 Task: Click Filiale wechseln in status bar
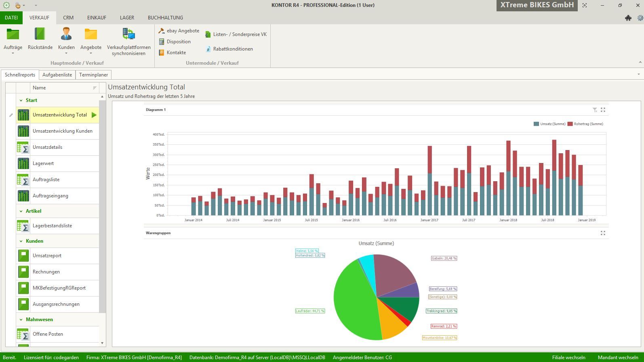coord(568,358)
